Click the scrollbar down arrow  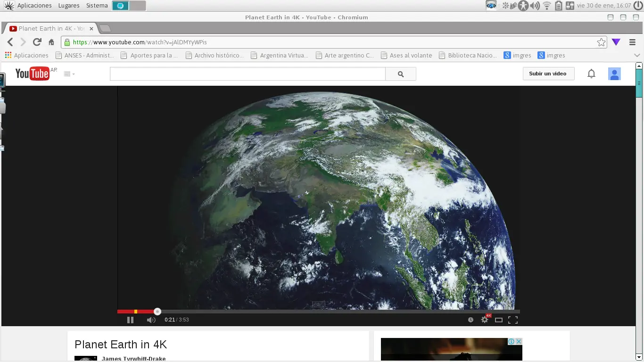[640, 358]
